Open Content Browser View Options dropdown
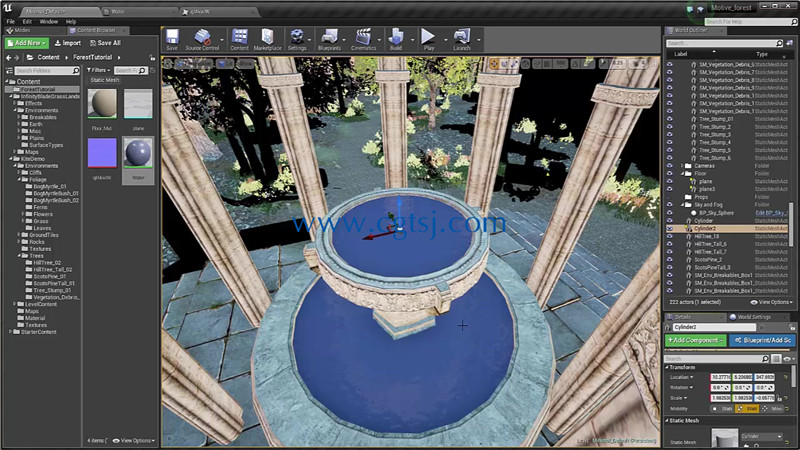The width and height of the screenshot is (800, 450). 134,440
